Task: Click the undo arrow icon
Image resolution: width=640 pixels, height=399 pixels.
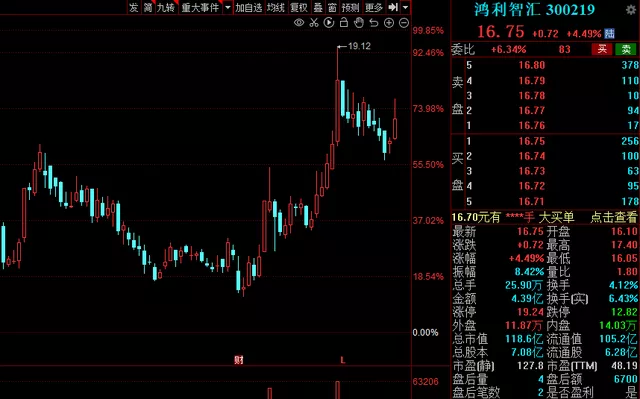Action: pyautogui.click(x=374, y=23)
